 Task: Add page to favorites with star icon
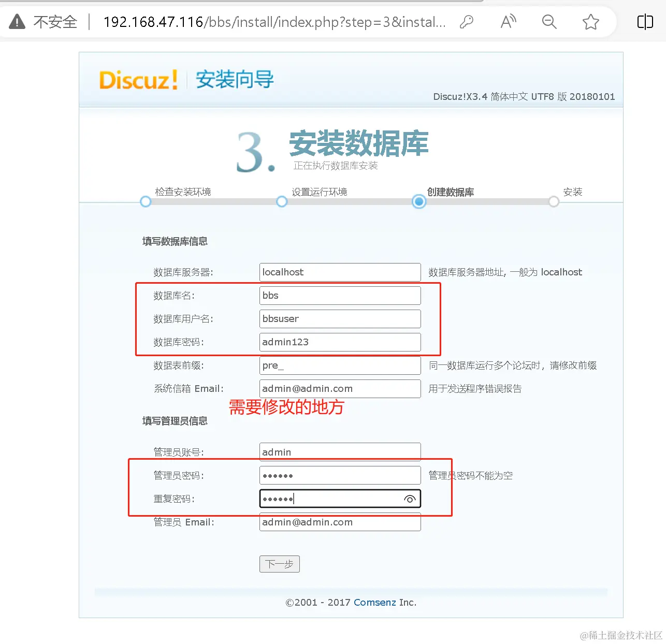pos(590,22)
